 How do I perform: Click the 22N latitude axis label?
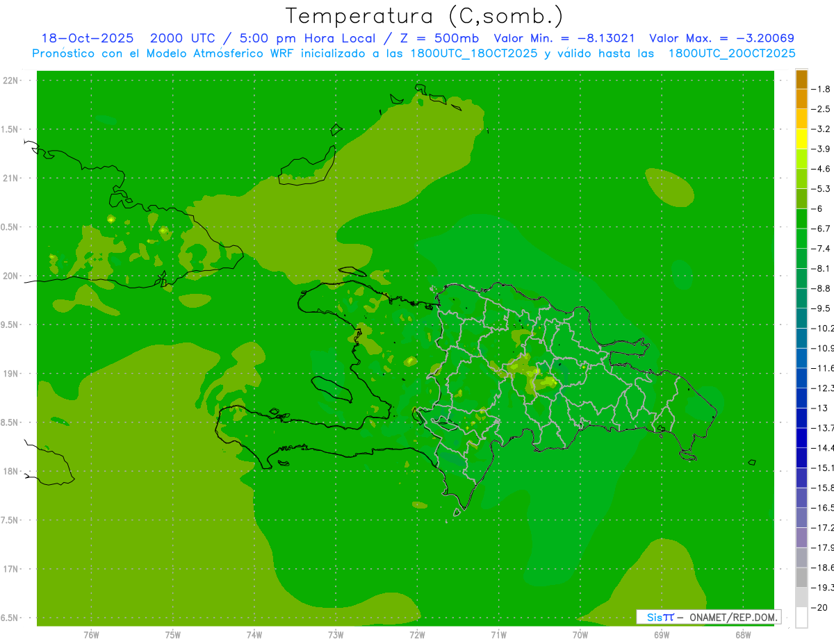pos(12,81)
